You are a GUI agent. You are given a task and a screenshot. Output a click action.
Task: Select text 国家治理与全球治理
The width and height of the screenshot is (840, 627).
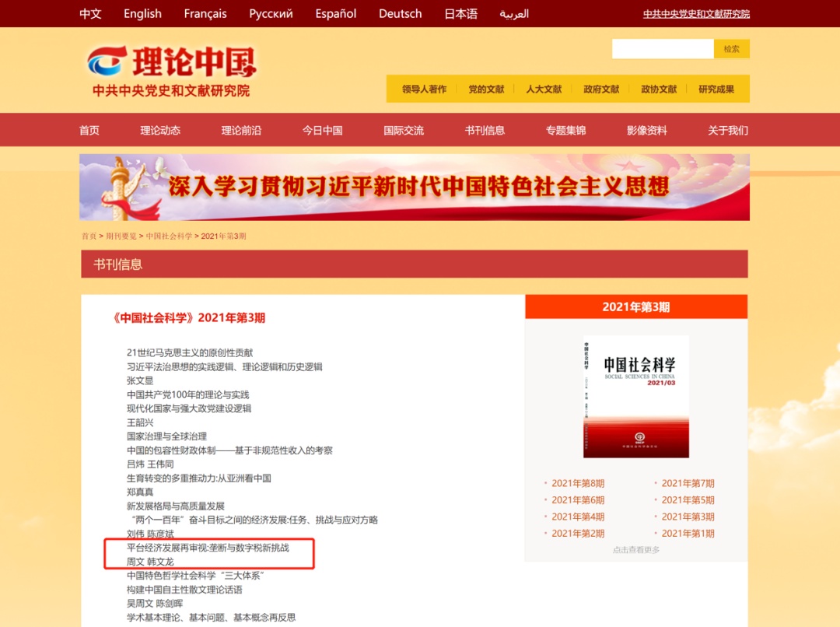click(x=166, y=436)
